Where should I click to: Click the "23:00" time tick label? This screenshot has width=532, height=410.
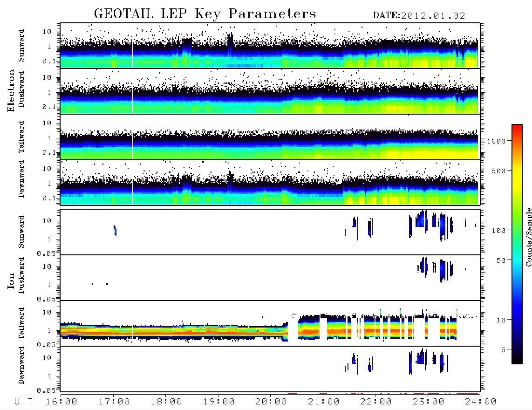[x=429, y=402]
